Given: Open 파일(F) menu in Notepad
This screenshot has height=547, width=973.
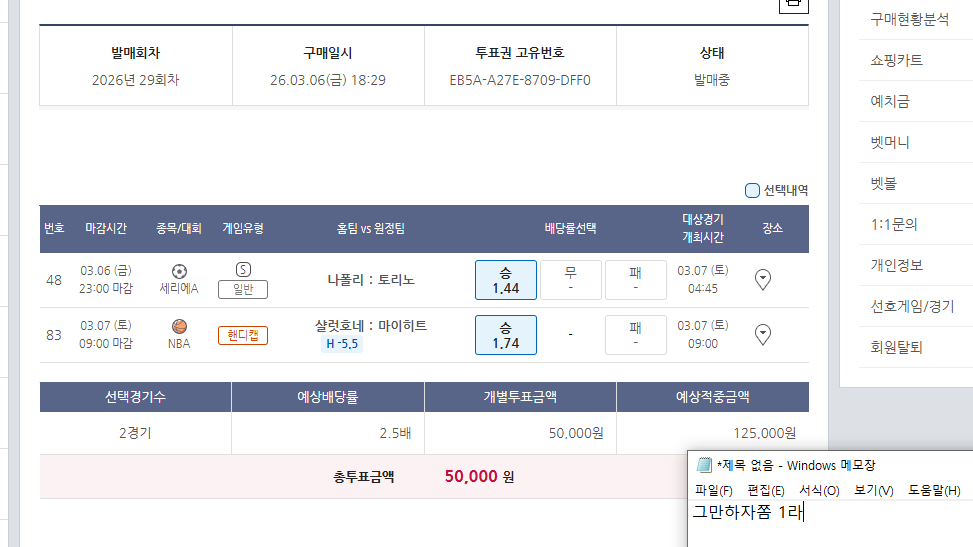Looking at the screenshot, I should tap(713, 490).
